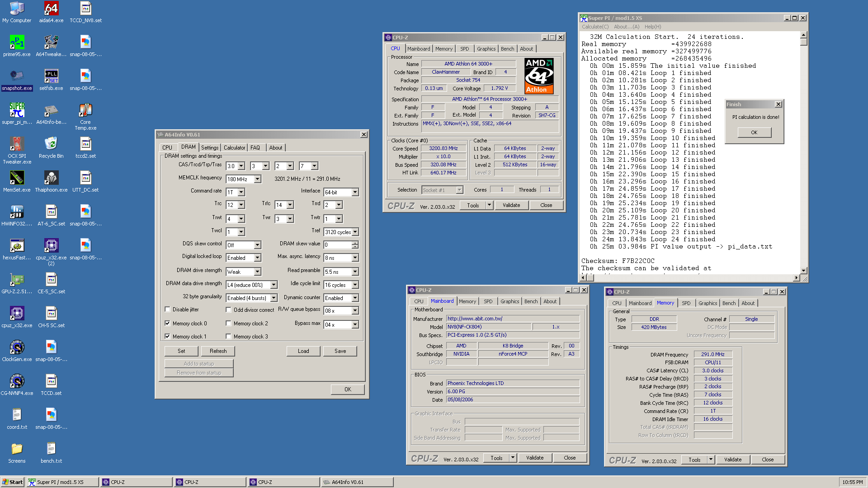Open Calculate menu in Super PI
The height and width of the screenshot is (488, 868).
pyautogui.click(x=595, y=27)
